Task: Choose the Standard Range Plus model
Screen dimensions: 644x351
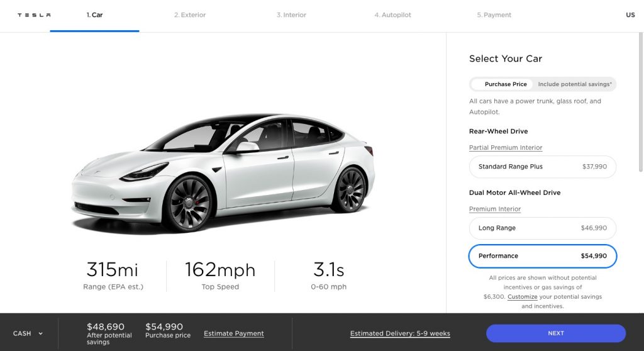Action: 543,167
